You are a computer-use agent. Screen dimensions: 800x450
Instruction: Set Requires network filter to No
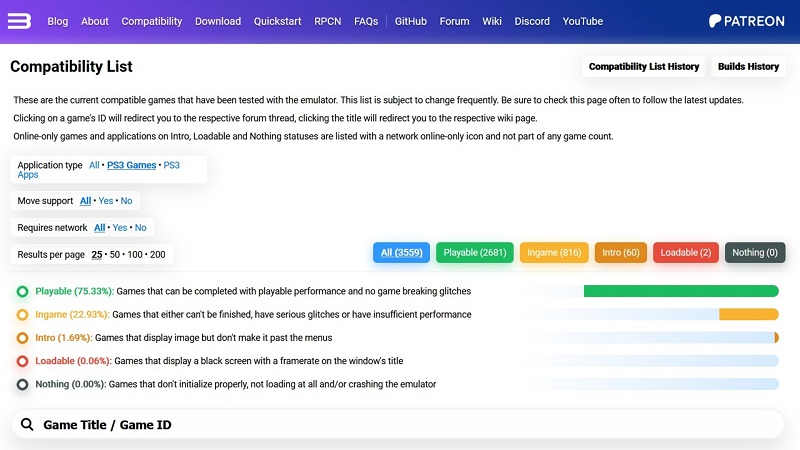click(x=140, y=228)
